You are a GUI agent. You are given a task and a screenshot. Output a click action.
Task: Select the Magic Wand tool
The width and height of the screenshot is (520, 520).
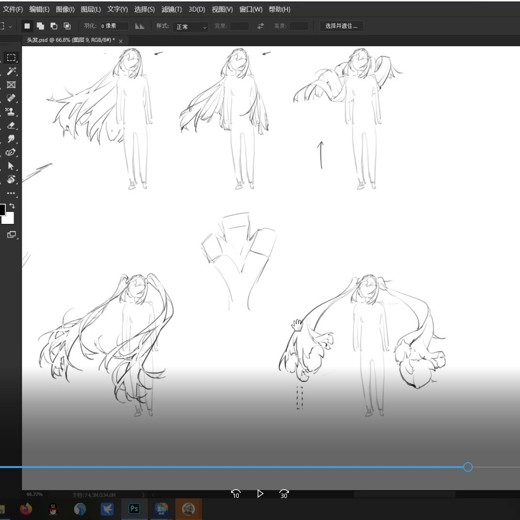[11, 71]
